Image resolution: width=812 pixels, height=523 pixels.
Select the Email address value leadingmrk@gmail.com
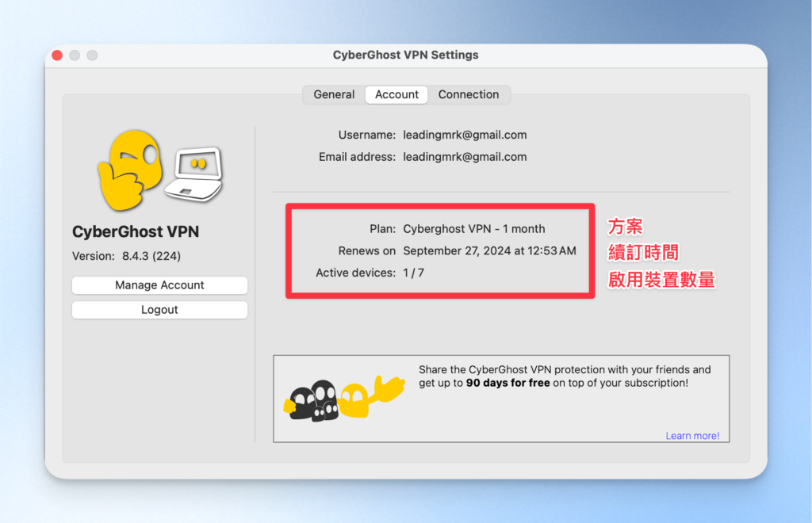[465, 157]
